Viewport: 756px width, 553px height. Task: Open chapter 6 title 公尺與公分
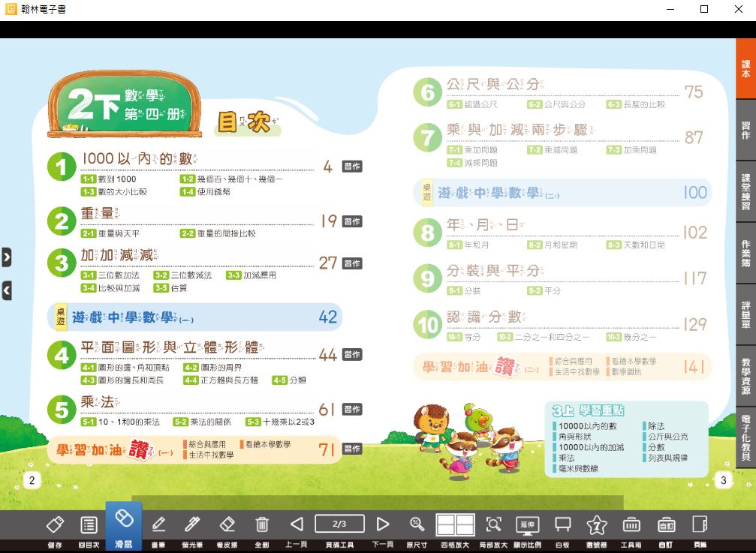click(495, 84)
